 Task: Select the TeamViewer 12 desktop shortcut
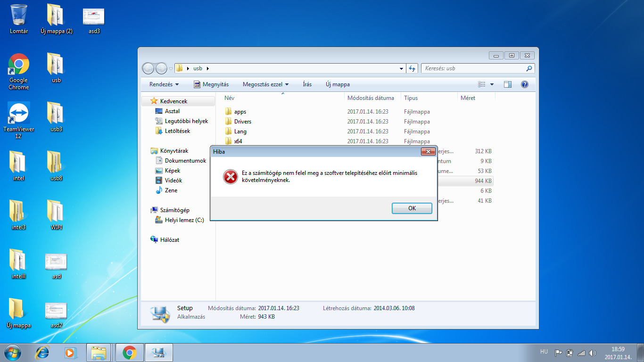coord(19,121)
